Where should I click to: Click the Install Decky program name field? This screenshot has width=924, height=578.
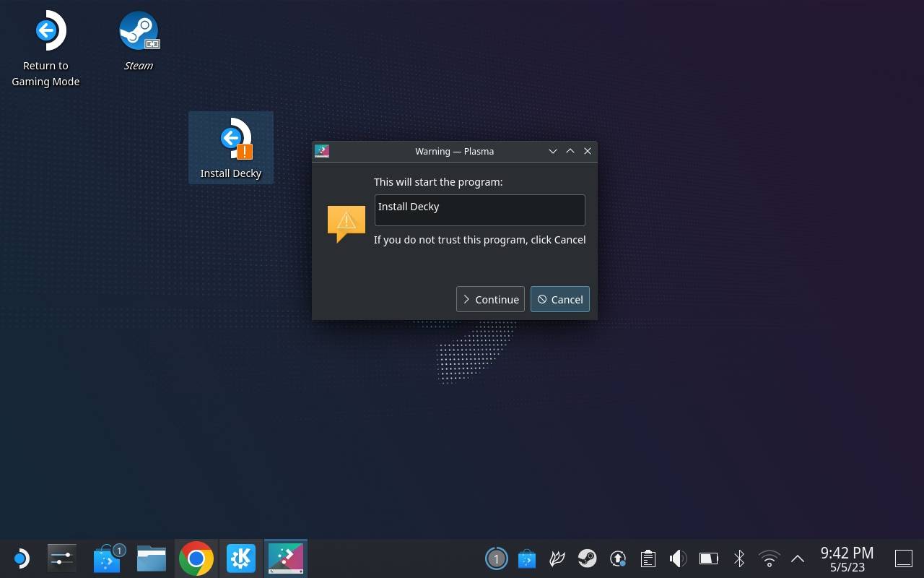click(x=479, y=210)
